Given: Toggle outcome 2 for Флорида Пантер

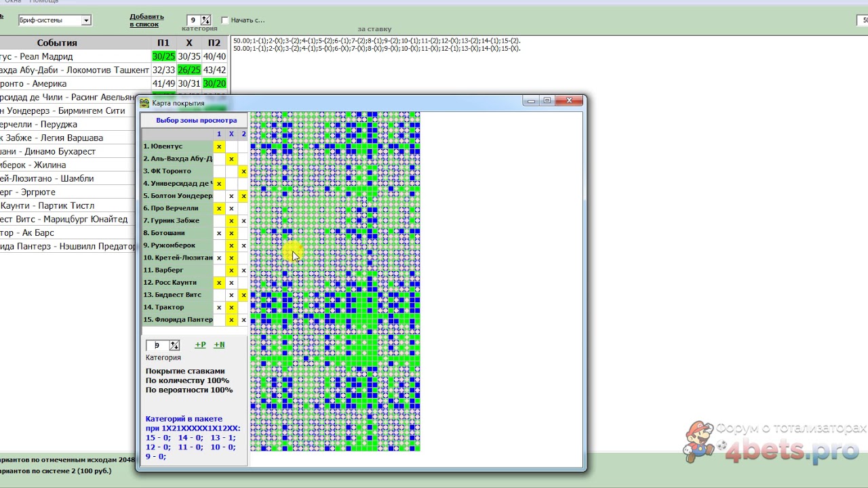Looking at the screenshot, I should [x=243, y=319].
